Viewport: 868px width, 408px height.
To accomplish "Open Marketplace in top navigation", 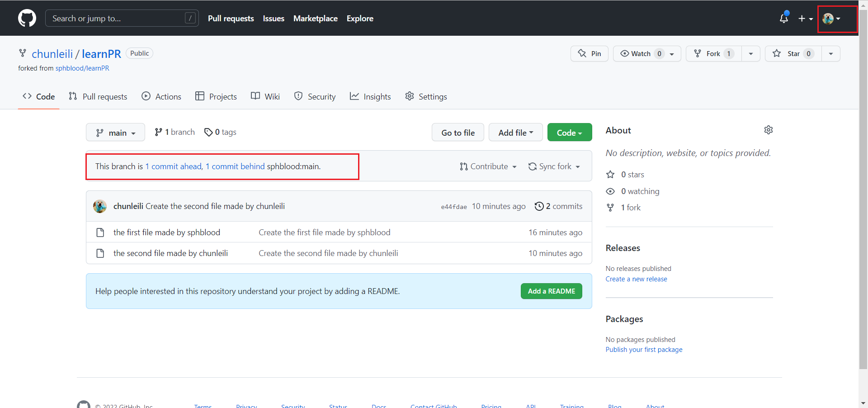I will click(x=316, y=19).
